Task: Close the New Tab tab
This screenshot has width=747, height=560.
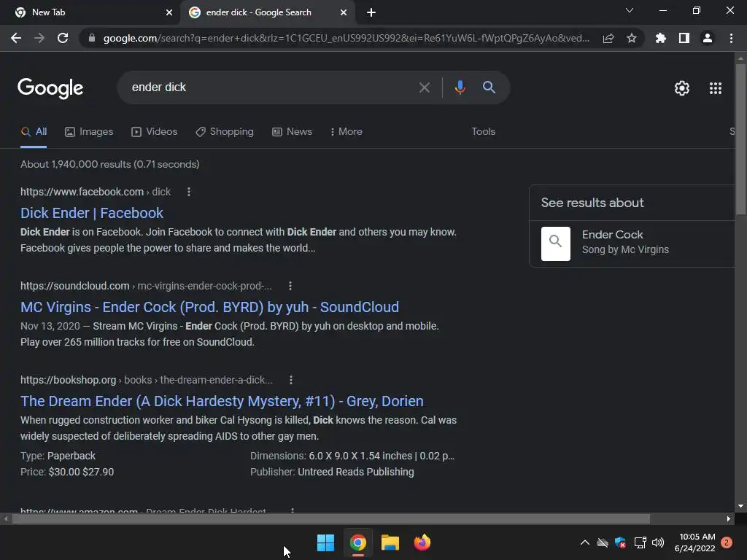Action: click(169, 12)
